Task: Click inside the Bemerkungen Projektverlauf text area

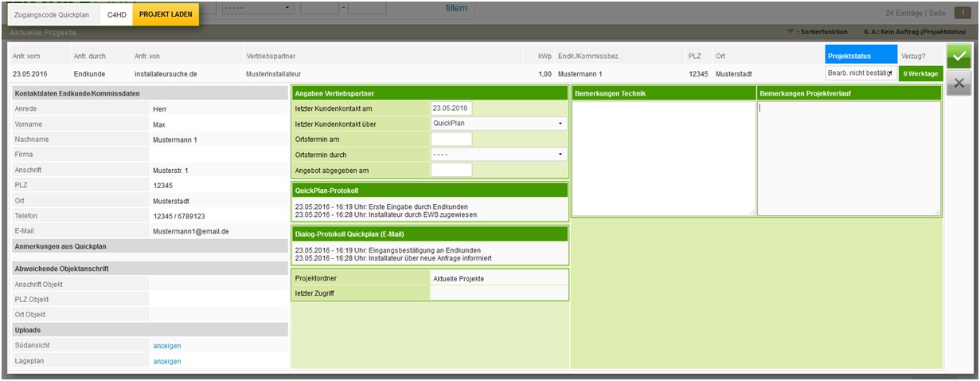Action: pyautogui.click(x=849, y=158)
